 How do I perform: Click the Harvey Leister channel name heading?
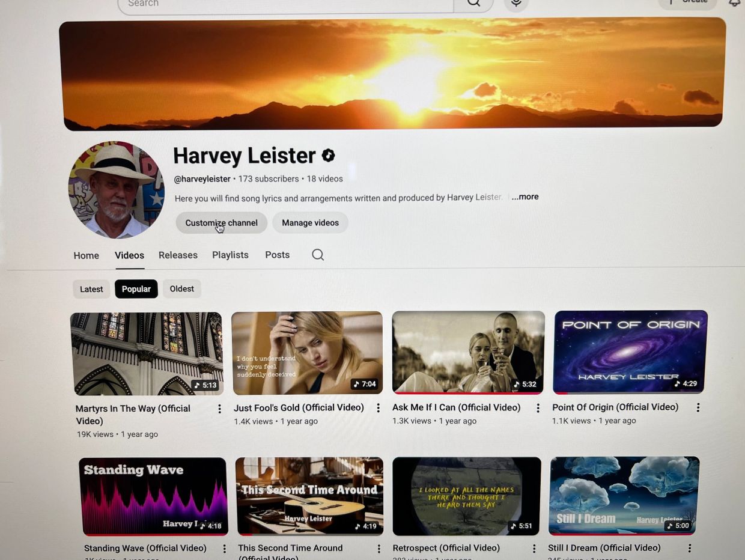coord(244,156)
